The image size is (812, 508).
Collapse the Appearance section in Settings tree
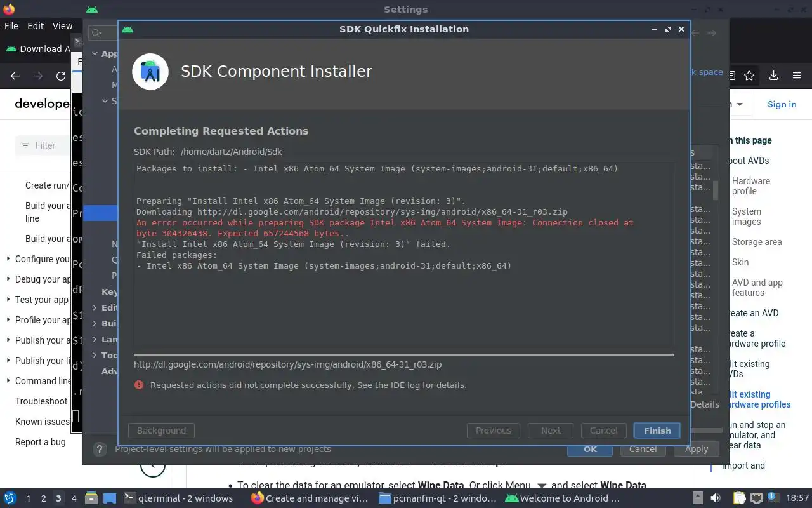[x=95, y=54]
